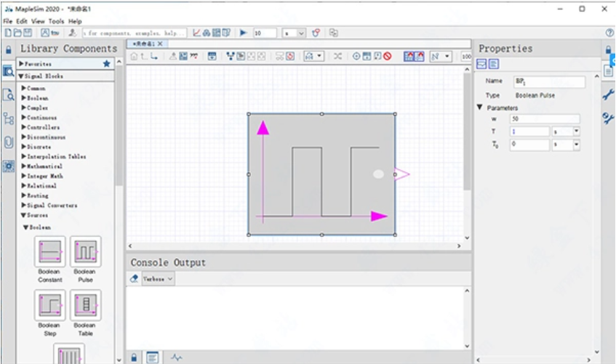Click the red stop/disable icon in the model toolbar
616x364 pixels.
tap(388, 56)
